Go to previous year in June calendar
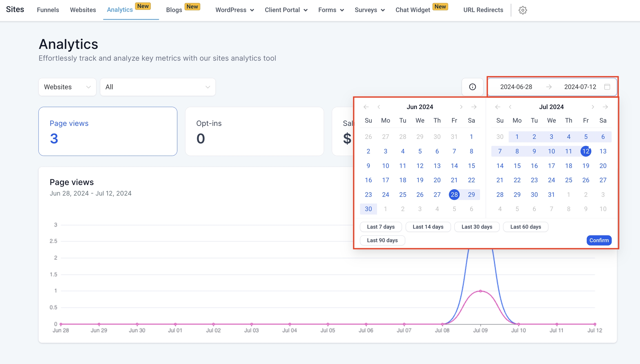The height and width of the screenshot is (364, 640). pyautogui.click(x=366, y=107)
